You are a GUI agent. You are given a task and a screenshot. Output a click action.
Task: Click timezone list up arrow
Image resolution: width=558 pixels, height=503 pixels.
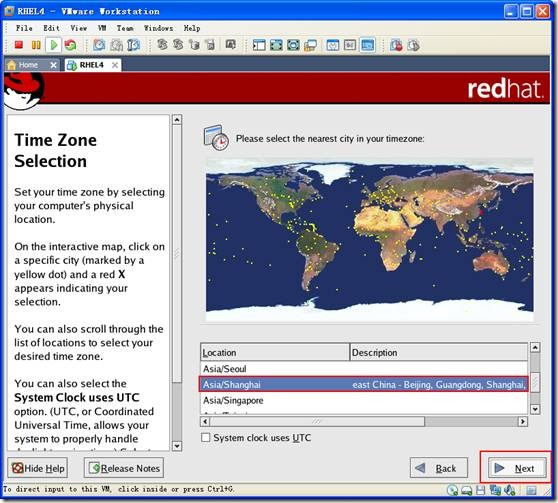[535, 347]
